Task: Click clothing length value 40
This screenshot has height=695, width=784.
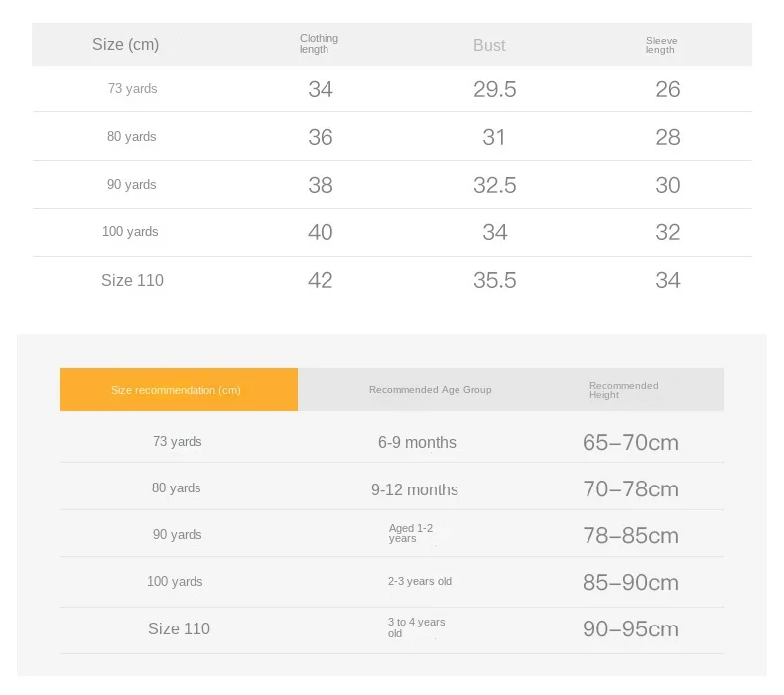Action: tap(320, 232)
